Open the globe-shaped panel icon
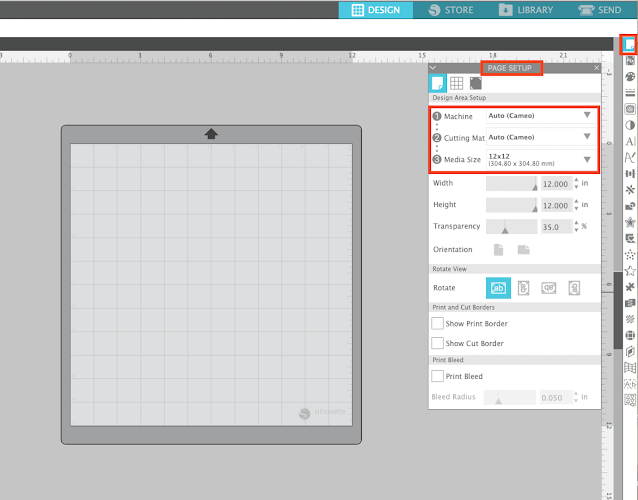Image resolution: width=638 pixels, height=500 pixels. 630,335
